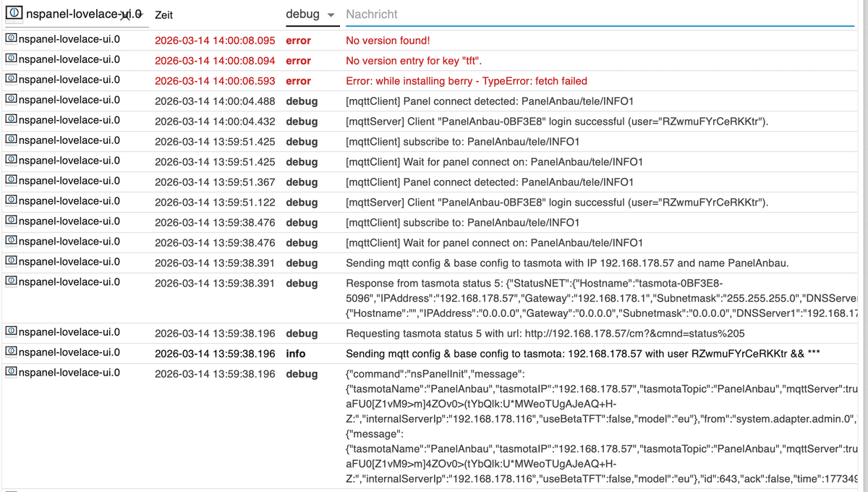Image resolution: width=868 pixels, height=492 pixels.
Task: Click adapter icon on the nsPanelInit command row
Action: pyautogui.click(x=11, y=373)
